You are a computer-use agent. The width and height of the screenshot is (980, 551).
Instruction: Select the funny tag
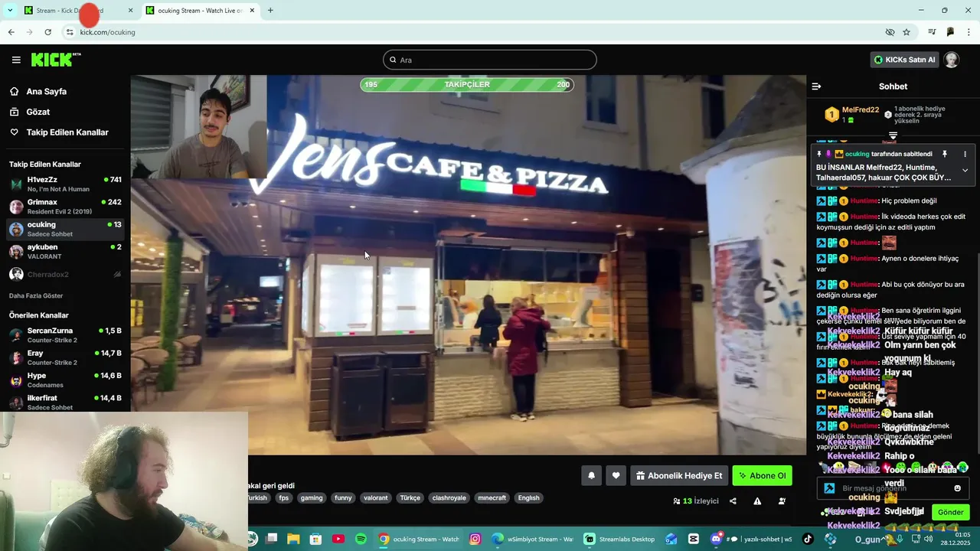[343, 497]
